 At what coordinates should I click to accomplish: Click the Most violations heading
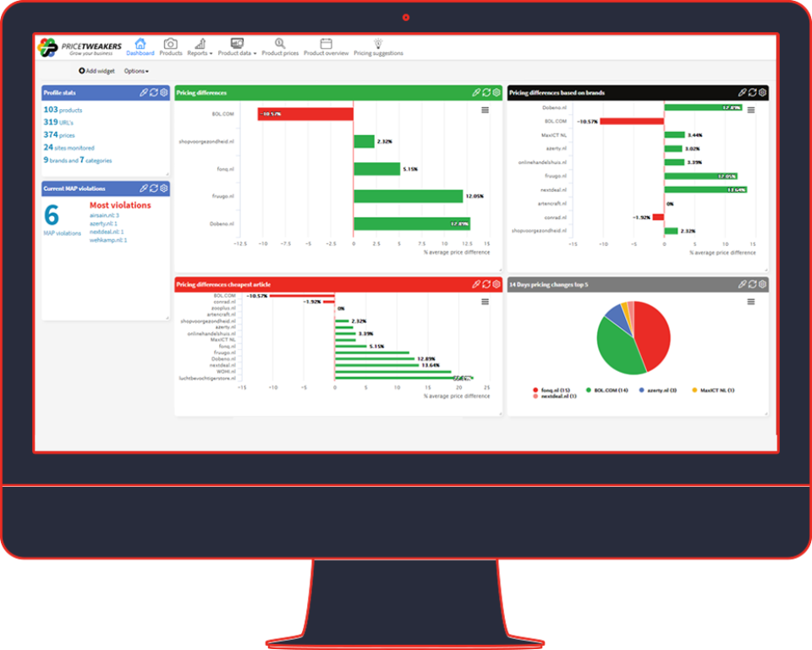[120, 205]
